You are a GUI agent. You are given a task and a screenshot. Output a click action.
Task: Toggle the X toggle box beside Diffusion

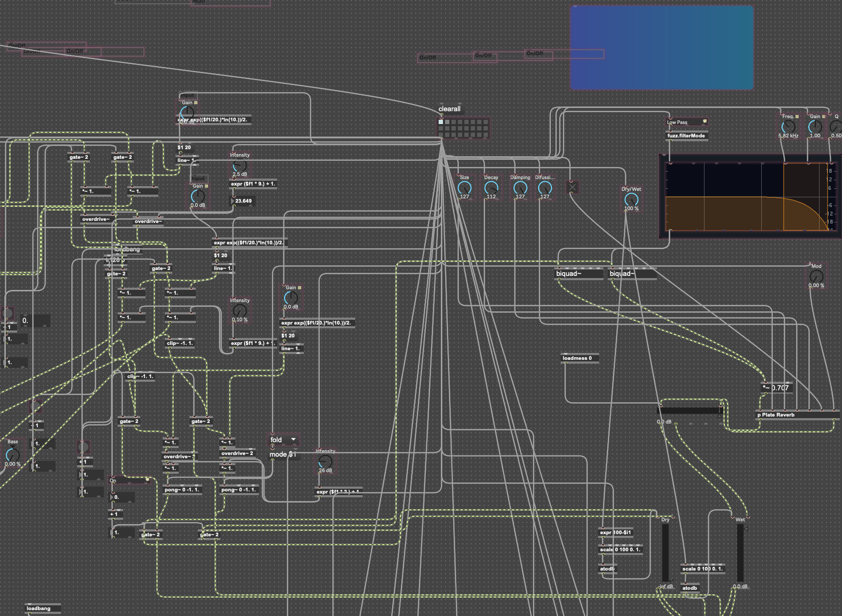572,187
